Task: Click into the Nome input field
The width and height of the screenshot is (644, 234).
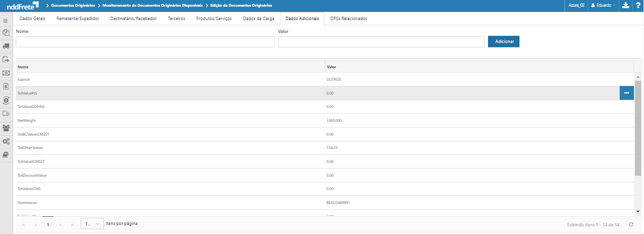Action: [x=145, y=42]
